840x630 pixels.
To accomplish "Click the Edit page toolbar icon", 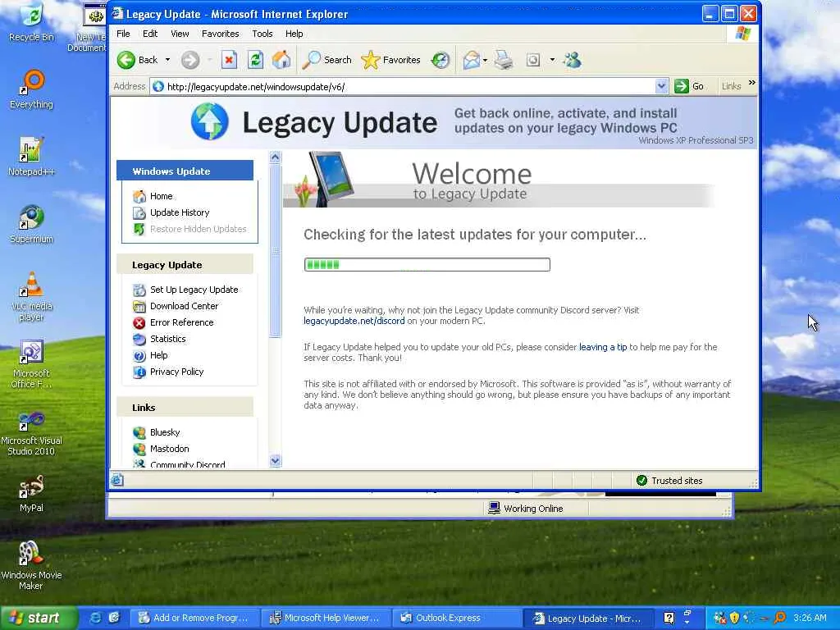I will 533,60.
